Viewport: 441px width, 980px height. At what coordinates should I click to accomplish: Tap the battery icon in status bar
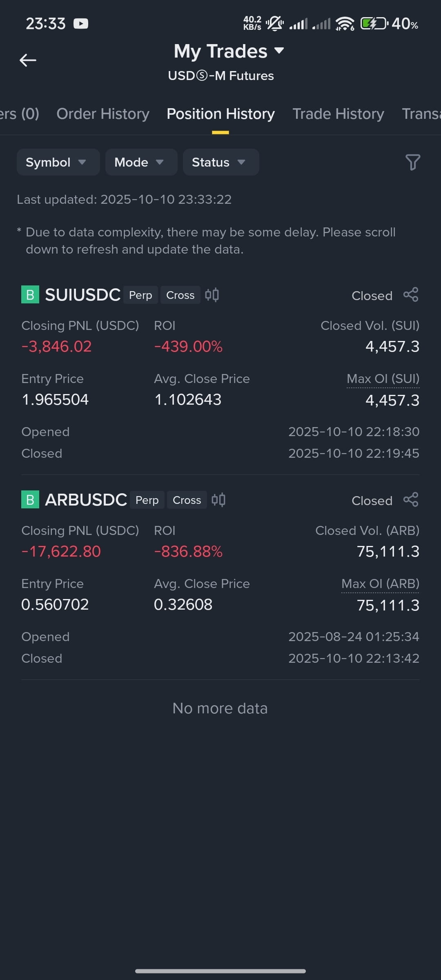(x=374, y=24)
